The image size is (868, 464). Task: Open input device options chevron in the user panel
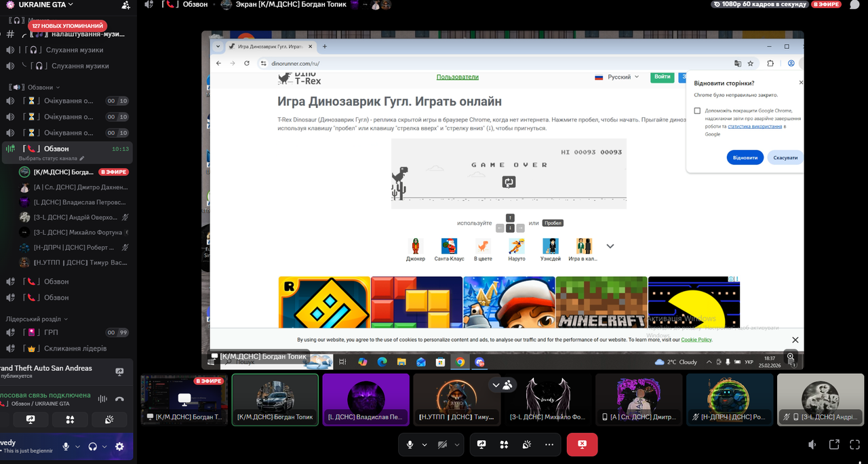(x=77, y=446)
